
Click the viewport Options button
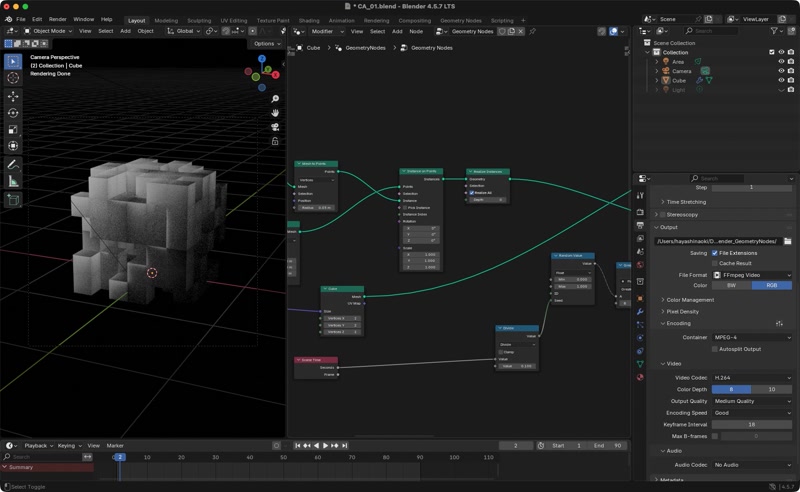[266, 44]
